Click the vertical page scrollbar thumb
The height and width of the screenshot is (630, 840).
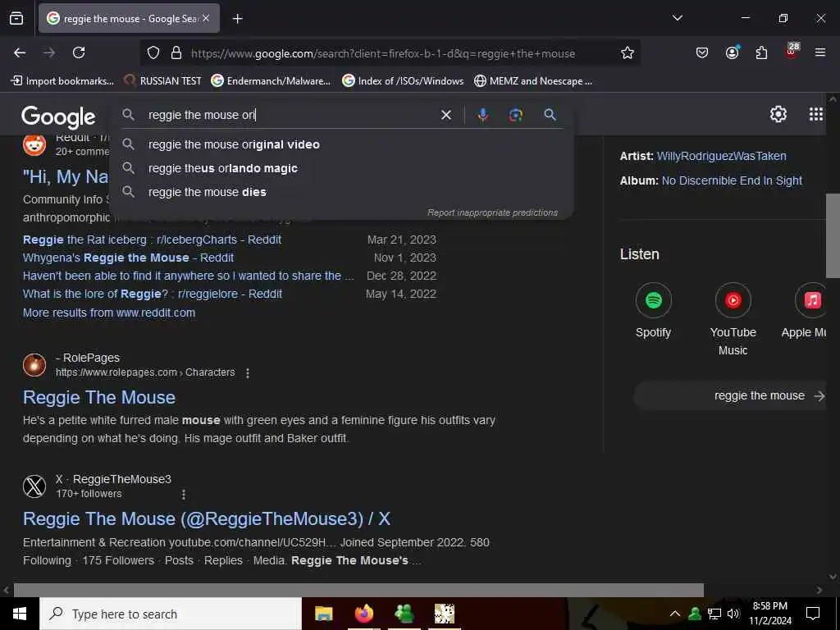pos(833,235)
